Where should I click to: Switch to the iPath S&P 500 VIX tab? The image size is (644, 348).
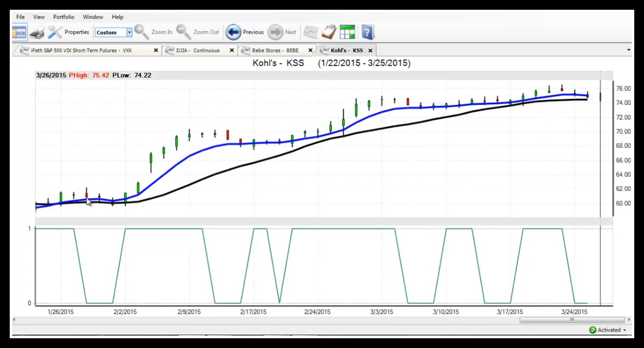(88, 50)
